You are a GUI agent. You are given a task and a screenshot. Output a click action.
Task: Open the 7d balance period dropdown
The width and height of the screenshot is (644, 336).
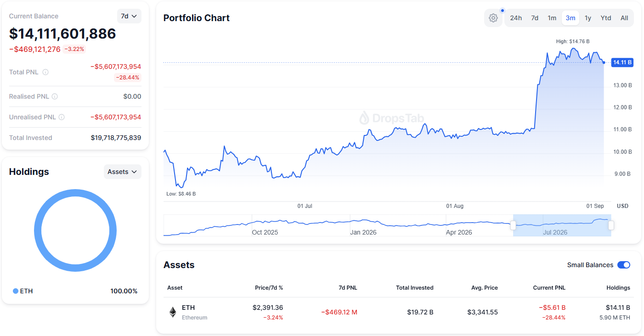pos(129,16)
